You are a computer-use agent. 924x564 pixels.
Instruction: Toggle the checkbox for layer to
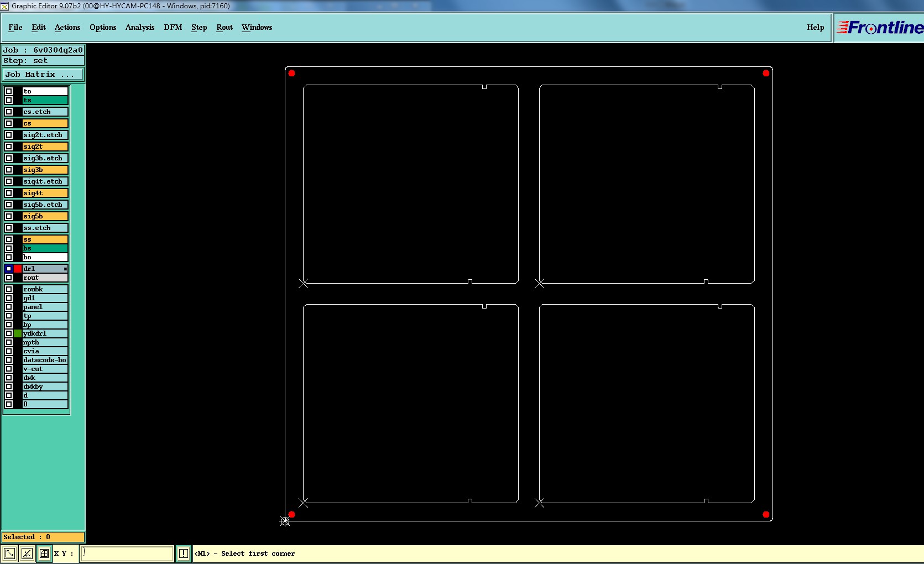[x=9, y=91]
